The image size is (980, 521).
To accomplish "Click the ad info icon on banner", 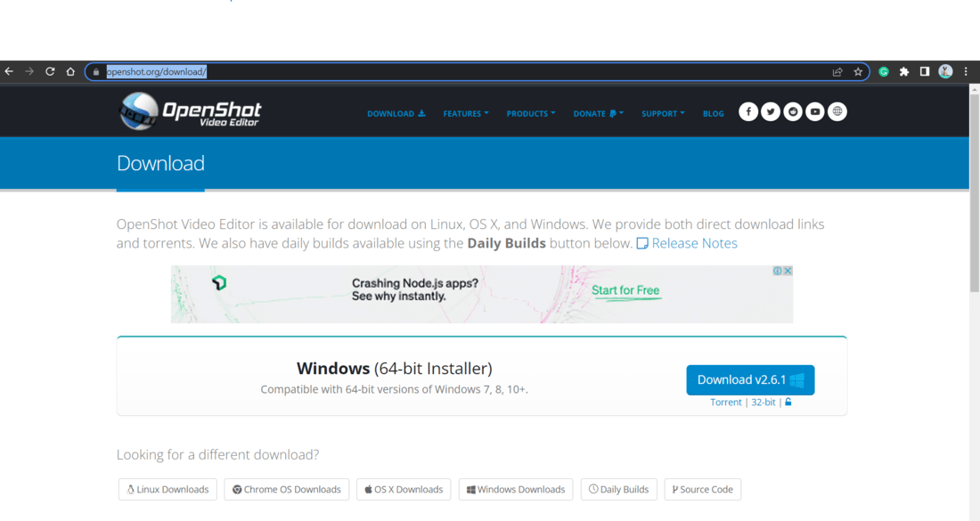I will [x=778, y=271].
